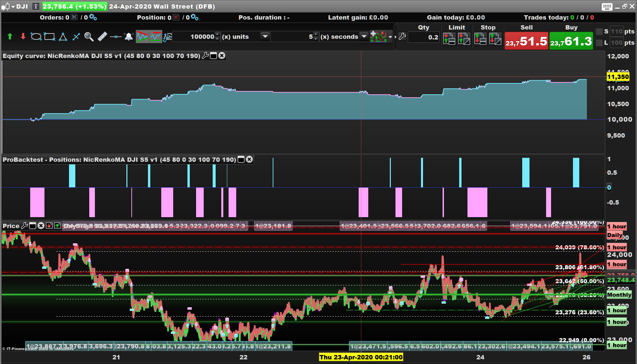Click the alert bell icon
The height and width of the screenshot is (364, 637).
(x=129, y=36)
